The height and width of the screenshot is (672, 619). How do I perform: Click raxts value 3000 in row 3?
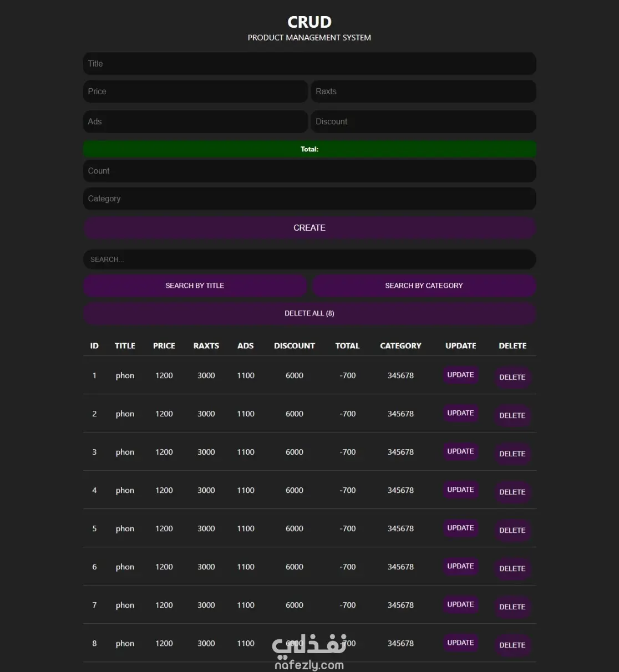click(206, 452)
